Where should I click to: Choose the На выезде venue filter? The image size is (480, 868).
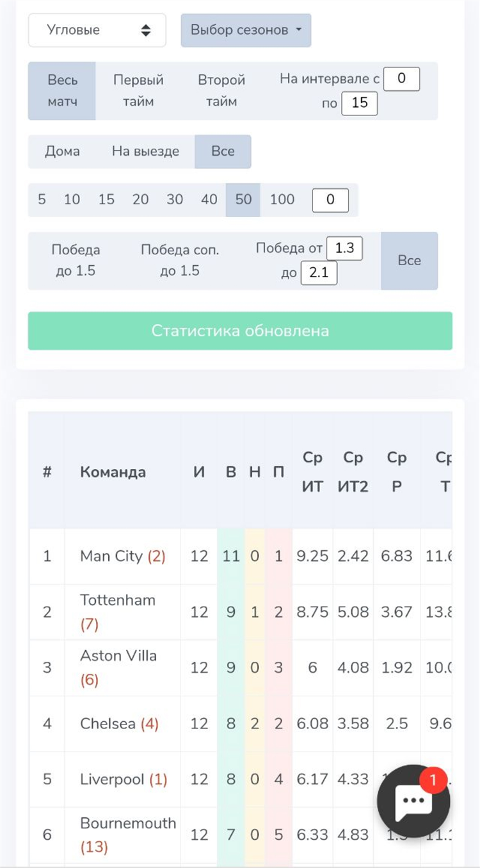pos(145,152)
